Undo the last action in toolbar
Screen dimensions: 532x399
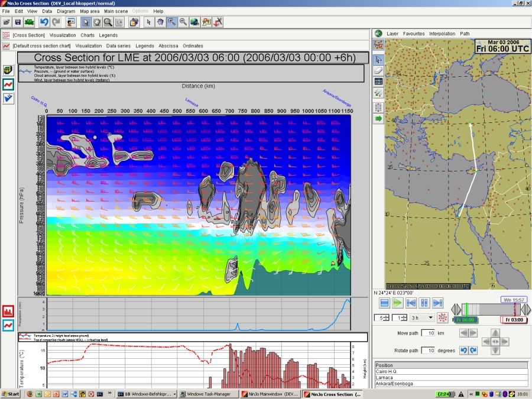(x=44, y=22)
